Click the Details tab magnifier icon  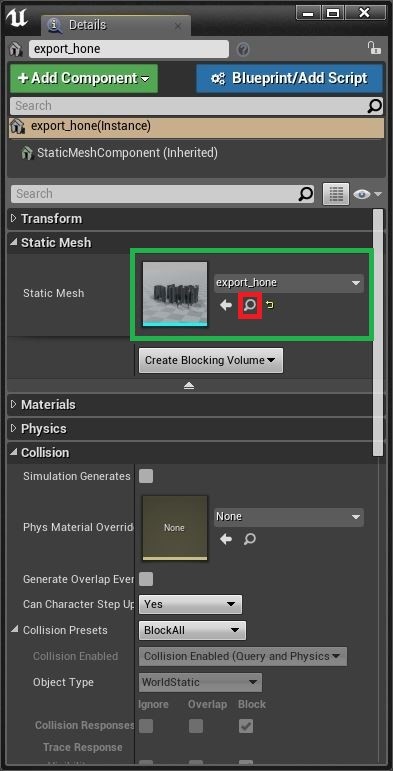pos(55,25)
